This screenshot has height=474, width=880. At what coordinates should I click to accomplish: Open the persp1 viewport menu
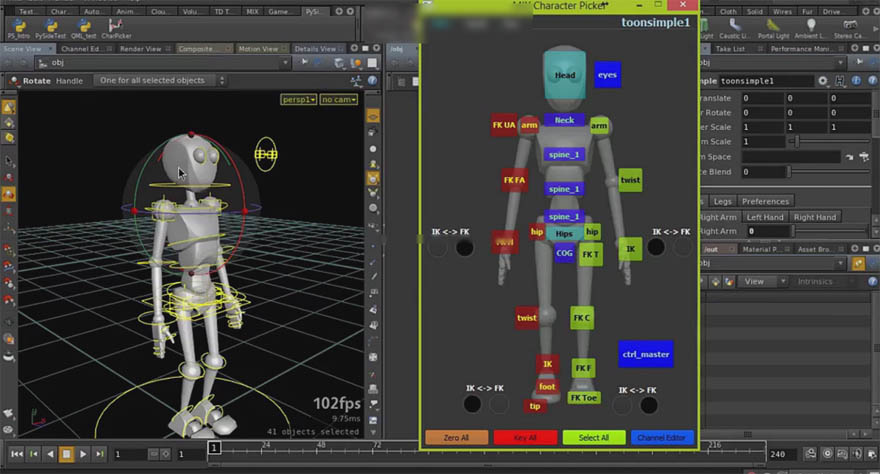299,99
